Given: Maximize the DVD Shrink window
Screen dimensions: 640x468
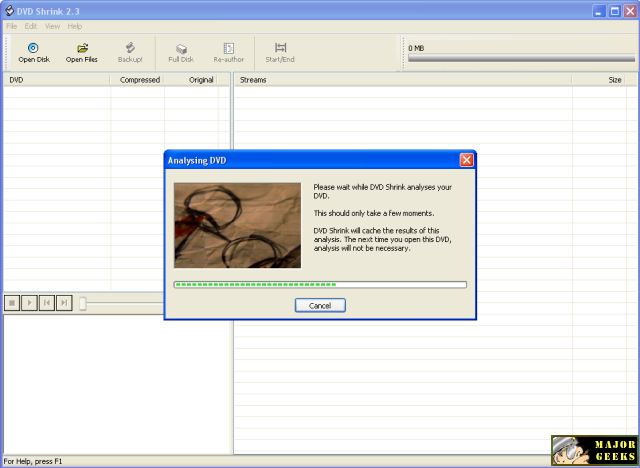Looking at the screenshot, I should click(615, 11).
